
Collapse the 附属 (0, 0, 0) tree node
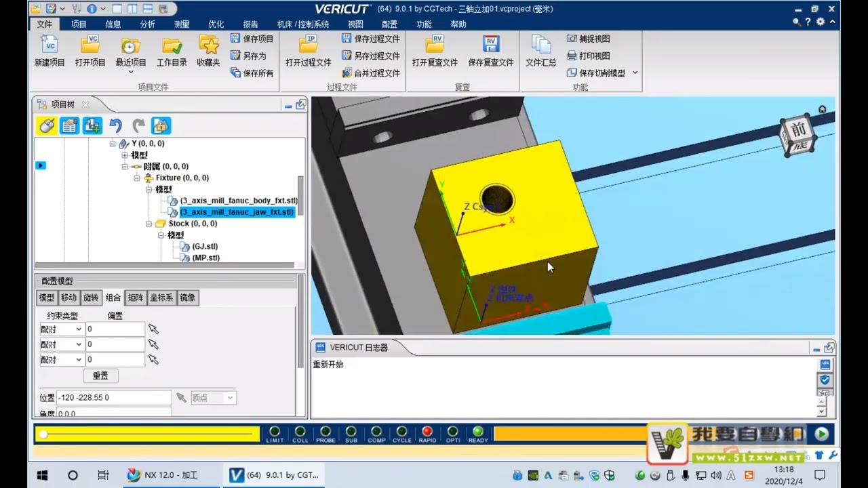click(x=125, y=167)
